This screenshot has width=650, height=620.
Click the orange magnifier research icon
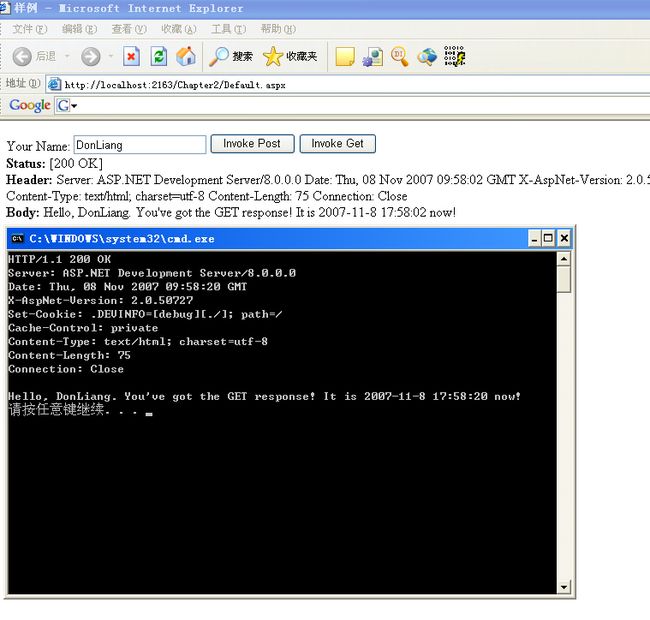click(400, 56)
